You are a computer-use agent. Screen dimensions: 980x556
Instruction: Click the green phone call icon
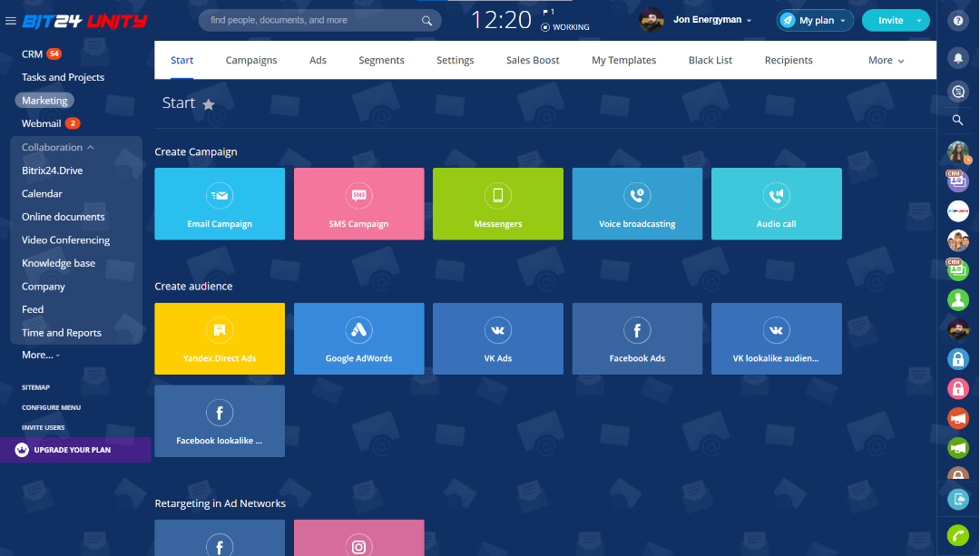point(958,535)
